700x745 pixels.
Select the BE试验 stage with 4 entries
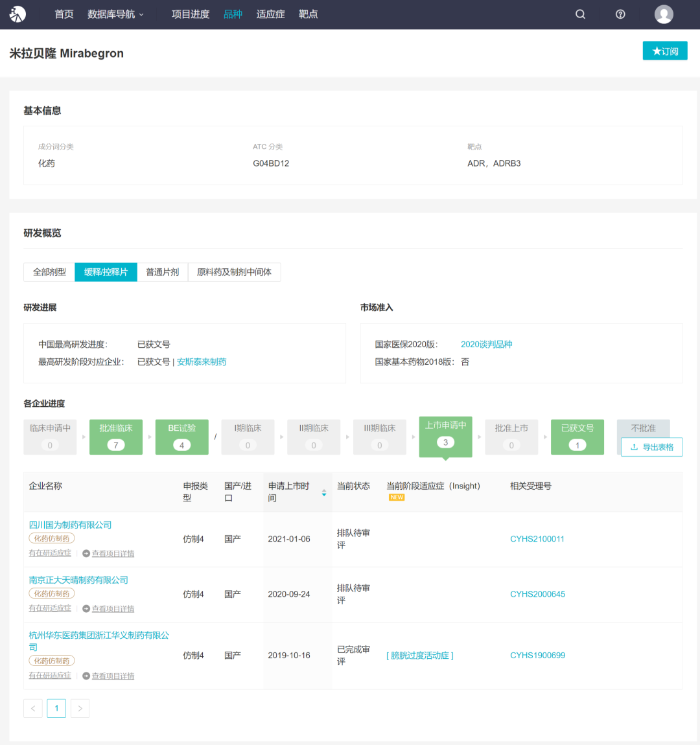point(182,437)
